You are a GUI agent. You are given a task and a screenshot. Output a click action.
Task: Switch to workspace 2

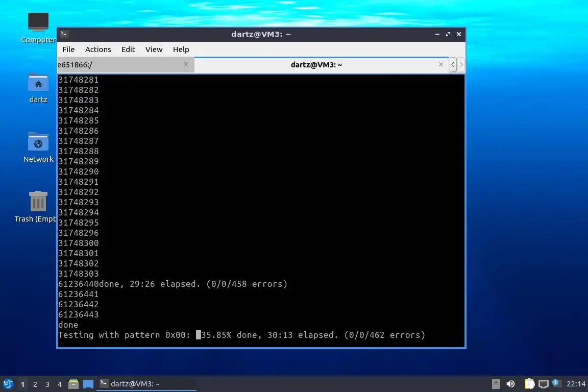[x=35, y=384]
